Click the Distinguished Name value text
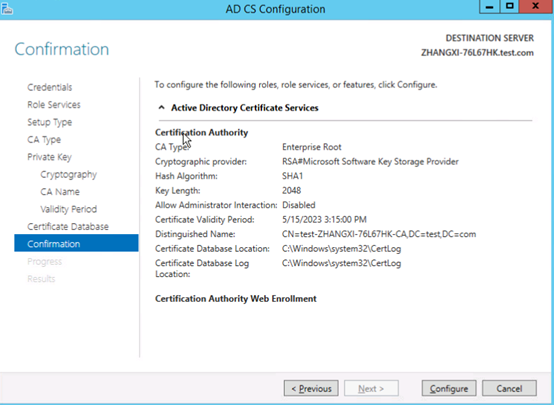 click(379, 234)
